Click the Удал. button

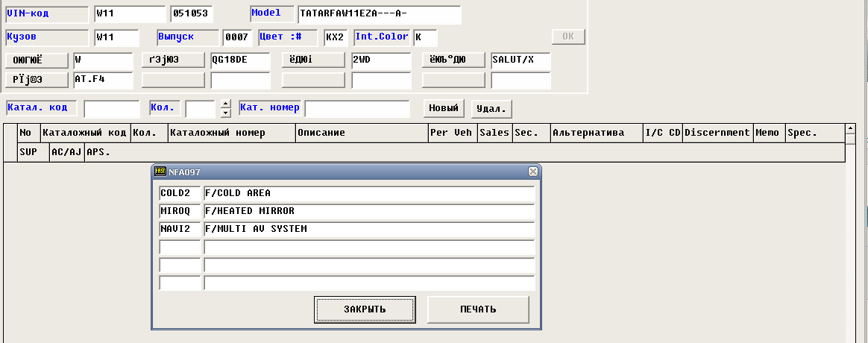point(491,108)
